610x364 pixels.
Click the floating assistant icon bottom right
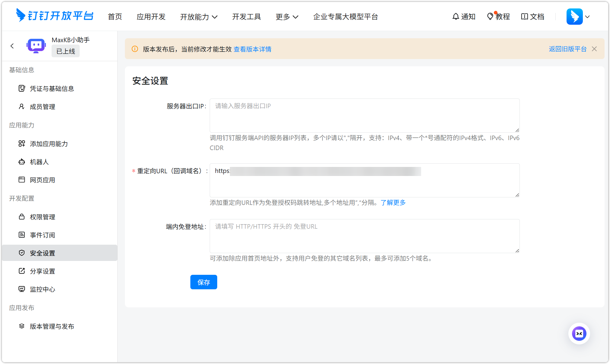tap(579, 334)
